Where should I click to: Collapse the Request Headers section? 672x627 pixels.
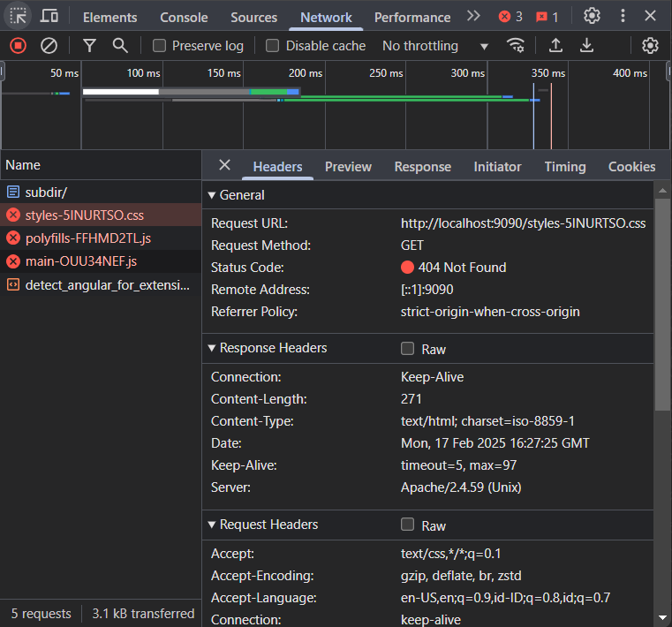(212, 525)
